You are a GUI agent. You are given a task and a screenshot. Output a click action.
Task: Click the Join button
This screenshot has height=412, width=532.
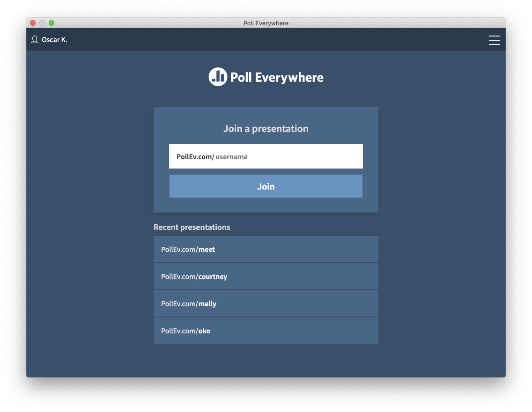click(266, 186)
